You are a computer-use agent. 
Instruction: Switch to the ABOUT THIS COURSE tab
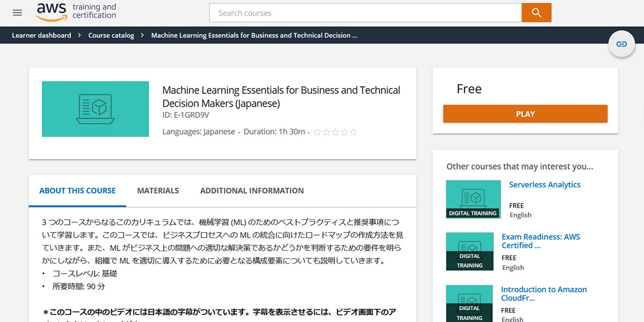[77, 191]
